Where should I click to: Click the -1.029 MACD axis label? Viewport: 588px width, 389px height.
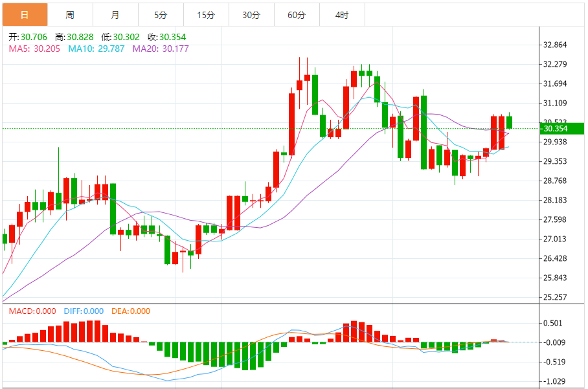point(554,381)
